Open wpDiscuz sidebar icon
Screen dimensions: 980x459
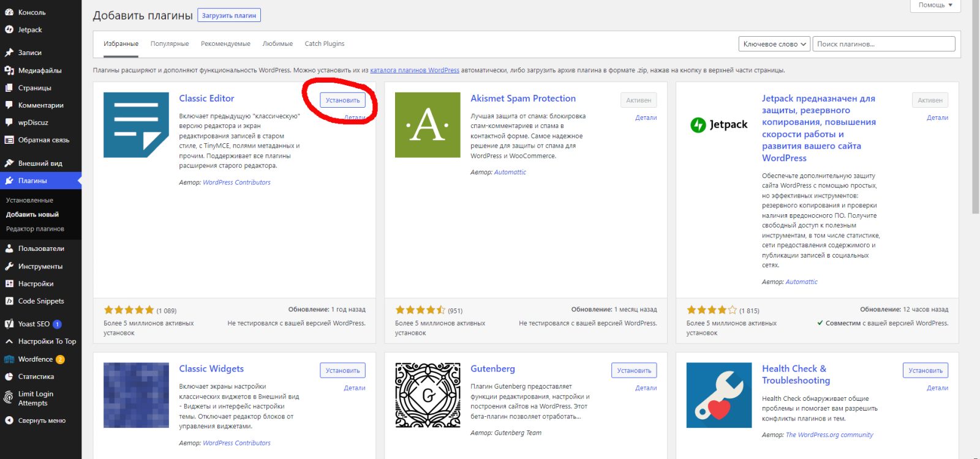(9, 122)
